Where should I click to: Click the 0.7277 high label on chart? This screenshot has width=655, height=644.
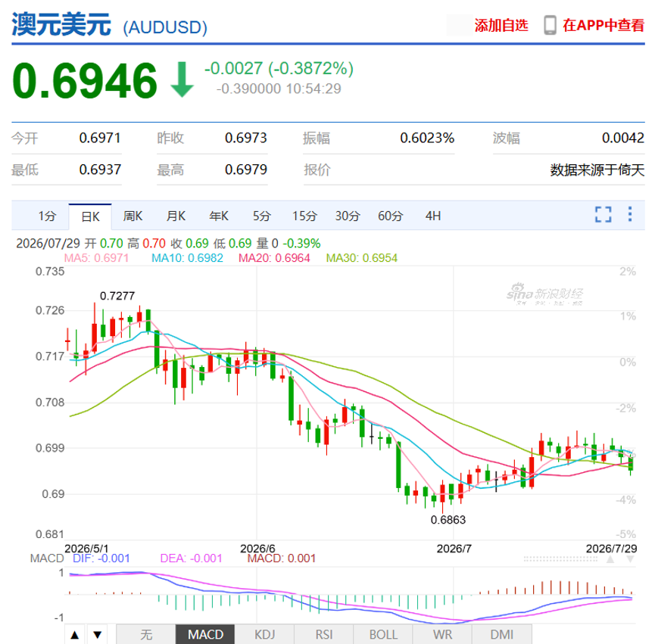pyautogui.click(x=117, y=296)
